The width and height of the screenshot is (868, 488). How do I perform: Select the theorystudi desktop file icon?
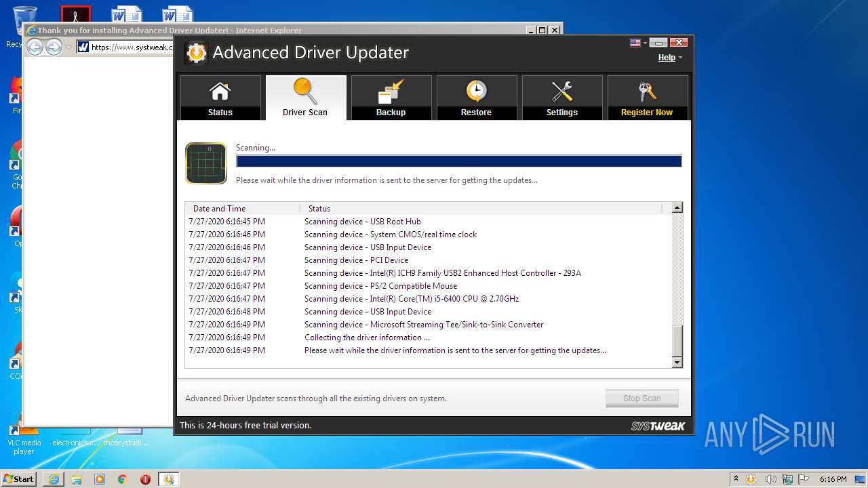coord(127,437)
